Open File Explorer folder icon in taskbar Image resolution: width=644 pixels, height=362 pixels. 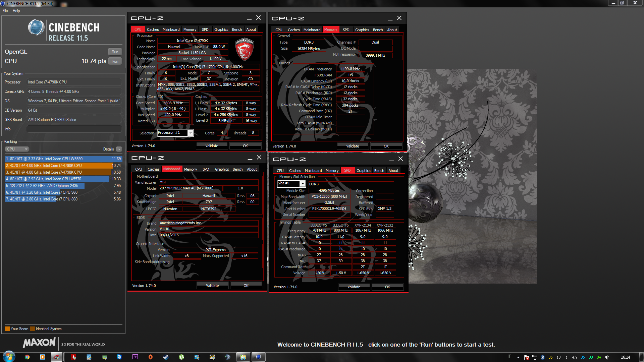243,357
